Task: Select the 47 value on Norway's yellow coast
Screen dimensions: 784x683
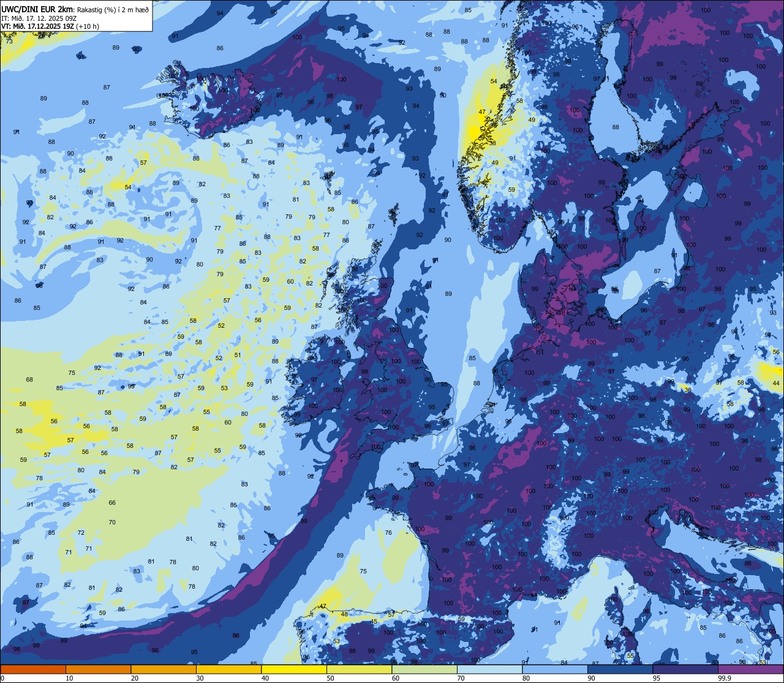Action: (x=482, y=112)
